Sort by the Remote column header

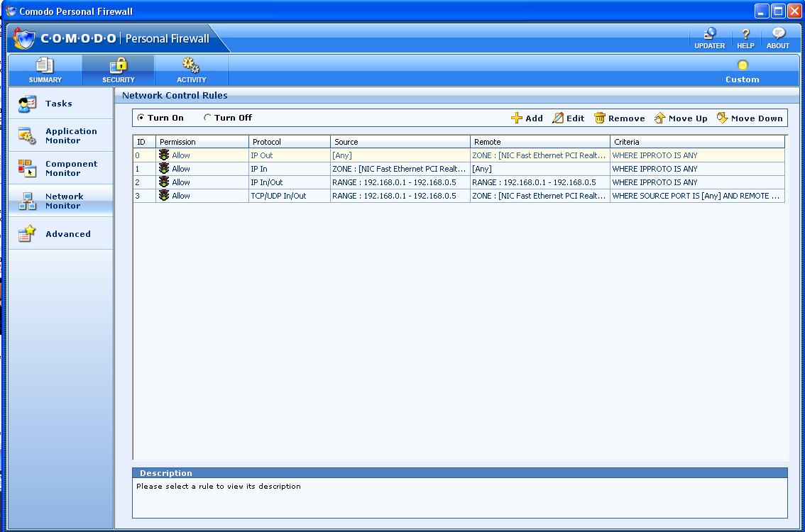[540, 142]
